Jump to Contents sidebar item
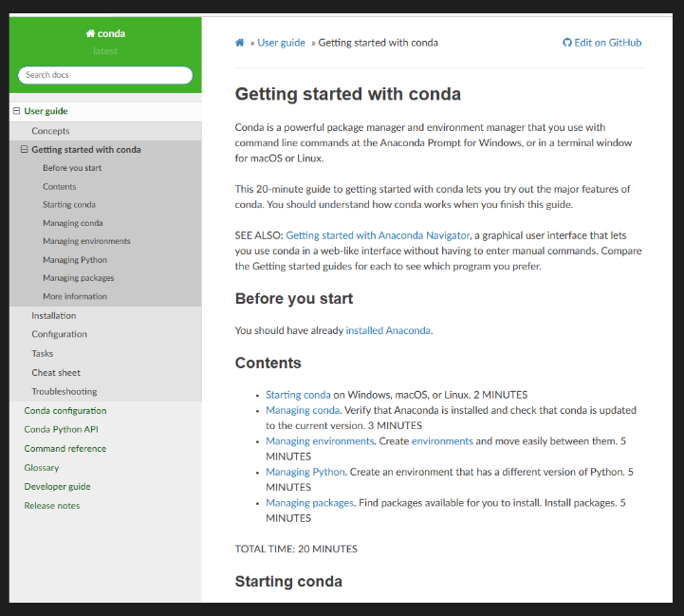This screenshot has height=616, width=684. [x=60, y=186]
